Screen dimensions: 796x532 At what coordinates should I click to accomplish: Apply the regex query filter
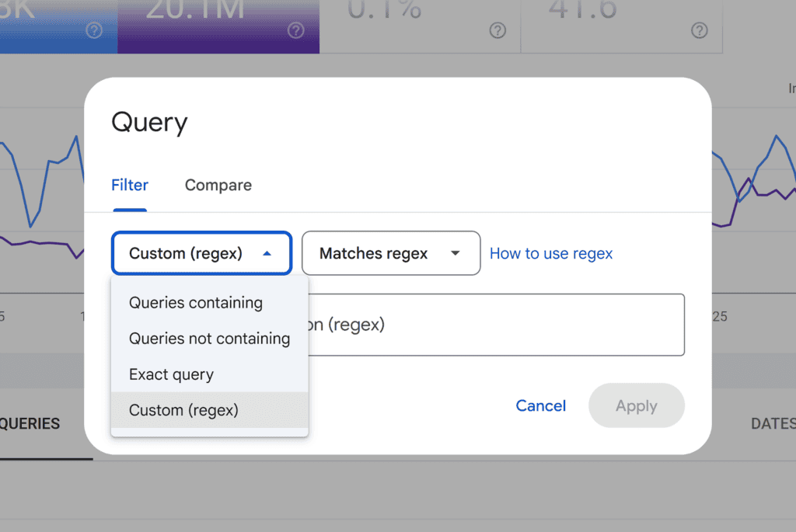(x=636, y=405)
